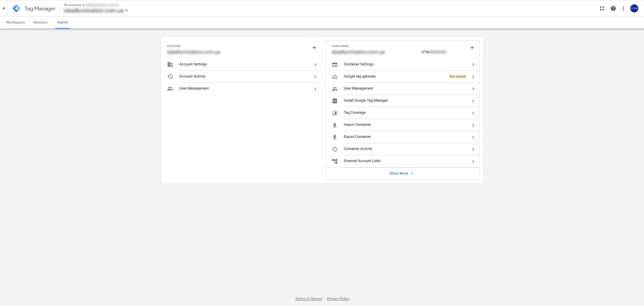Viewport: 644px width, 306px height.
Task: Click the chevron on account User Management row
Action: pyautogui.click(x=315, y=89)
